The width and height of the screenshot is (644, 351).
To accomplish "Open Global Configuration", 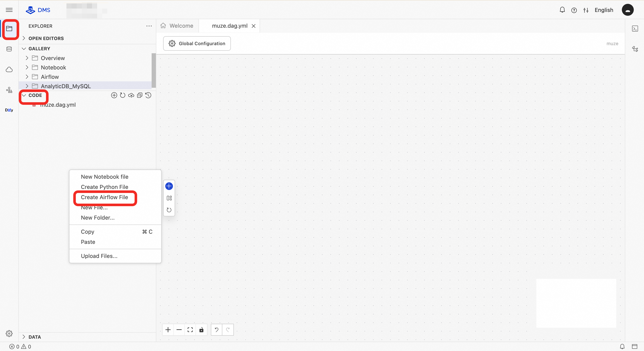I will click(x=197, y=43).
